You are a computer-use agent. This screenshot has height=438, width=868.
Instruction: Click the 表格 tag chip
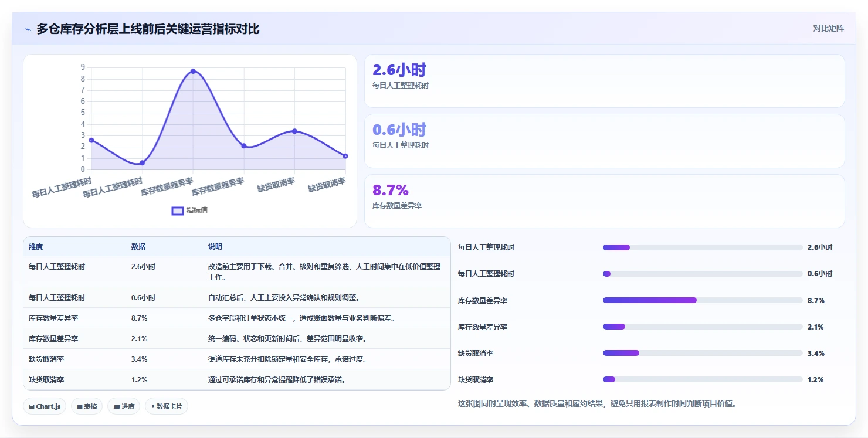coord(87,406)
